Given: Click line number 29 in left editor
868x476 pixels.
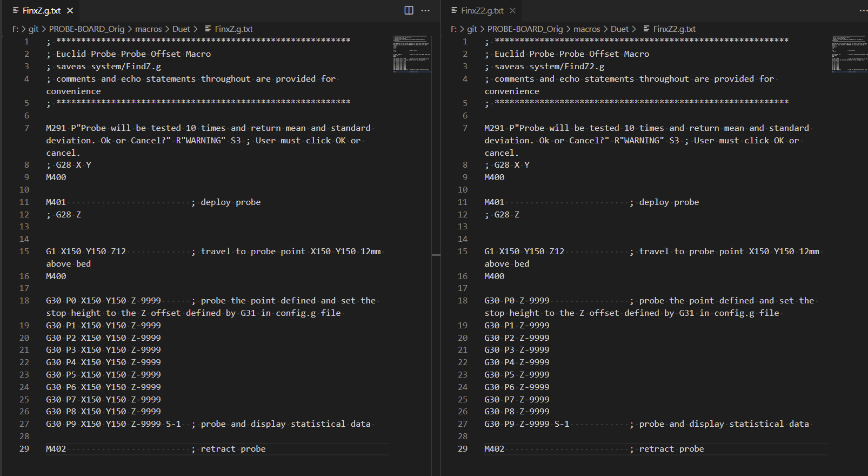Looking at the screenshot, I should pyautogui.click(x=24, y=448).
